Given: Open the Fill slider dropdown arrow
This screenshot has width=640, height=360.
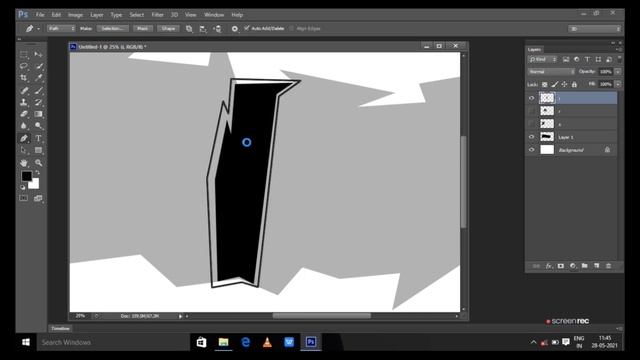Looking at the screenshot, I should (x=618, y=84).
